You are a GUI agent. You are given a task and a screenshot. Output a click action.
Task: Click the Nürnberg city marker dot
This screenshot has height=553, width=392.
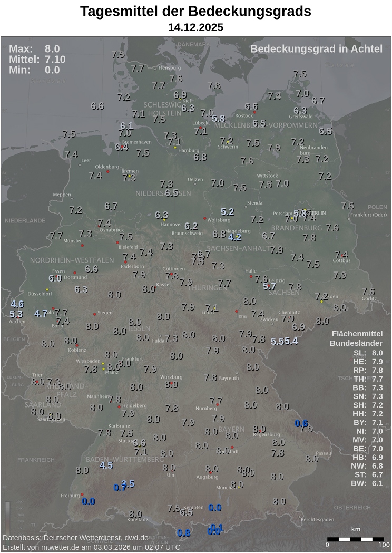(217, 404)
